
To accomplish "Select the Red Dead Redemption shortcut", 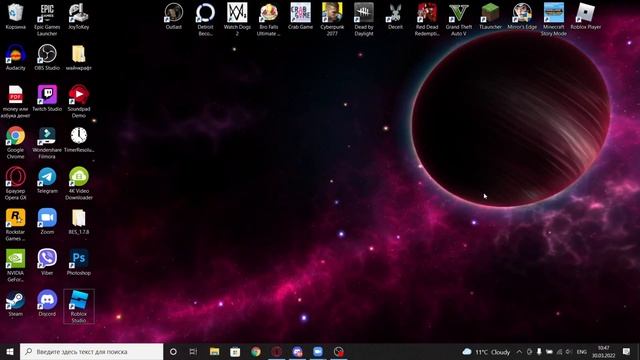I will [x=427, y=20].
